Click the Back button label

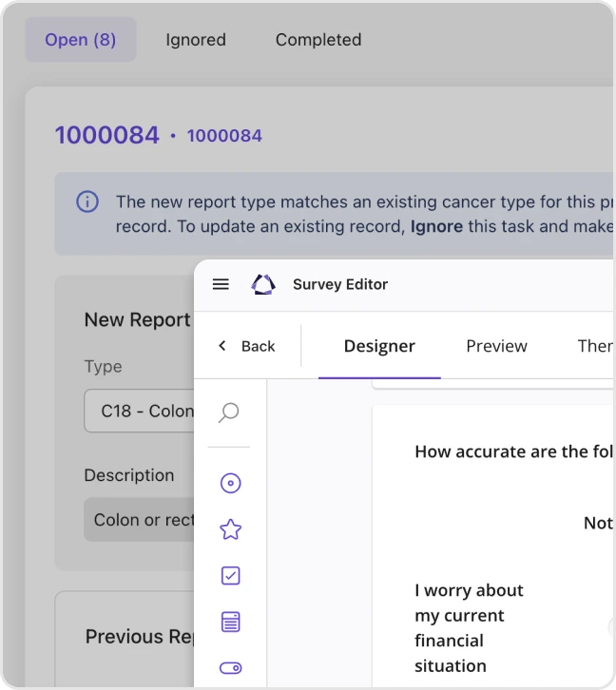click(x=258, y=346)
